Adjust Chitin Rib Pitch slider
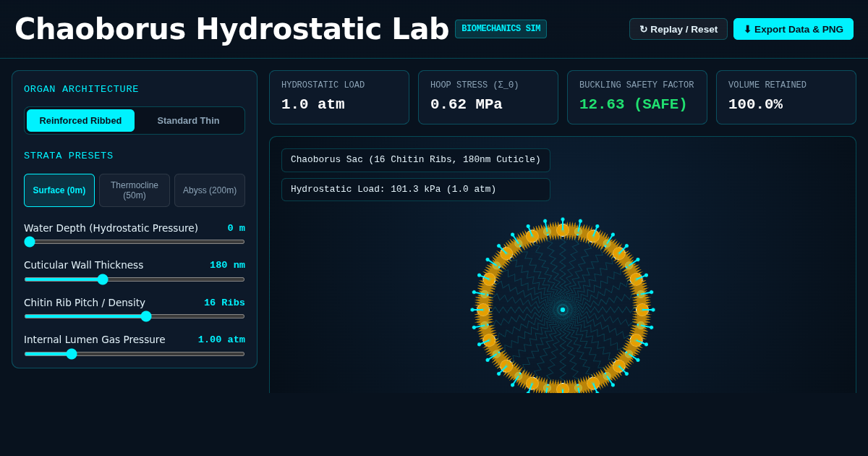Image resolution: width=868 pixels, height=456 pixels. point(135,316)
